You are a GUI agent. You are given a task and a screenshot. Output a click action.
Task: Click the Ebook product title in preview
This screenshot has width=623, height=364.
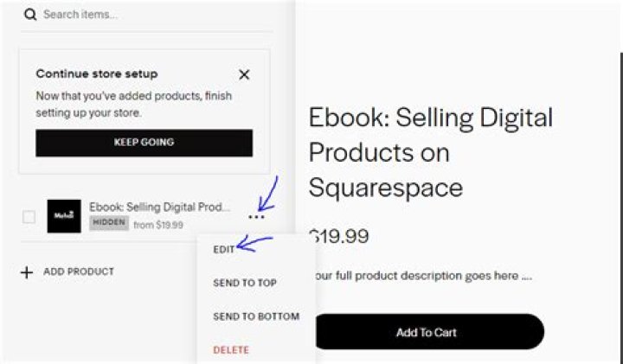431,152
